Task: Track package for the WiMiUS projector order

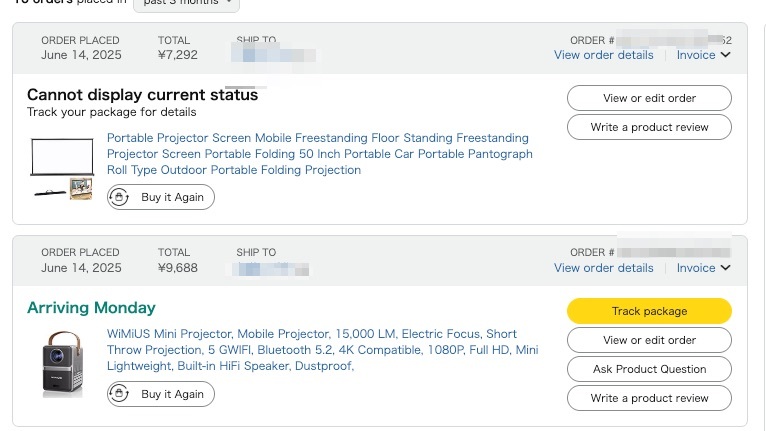Action: coord(649,311)
